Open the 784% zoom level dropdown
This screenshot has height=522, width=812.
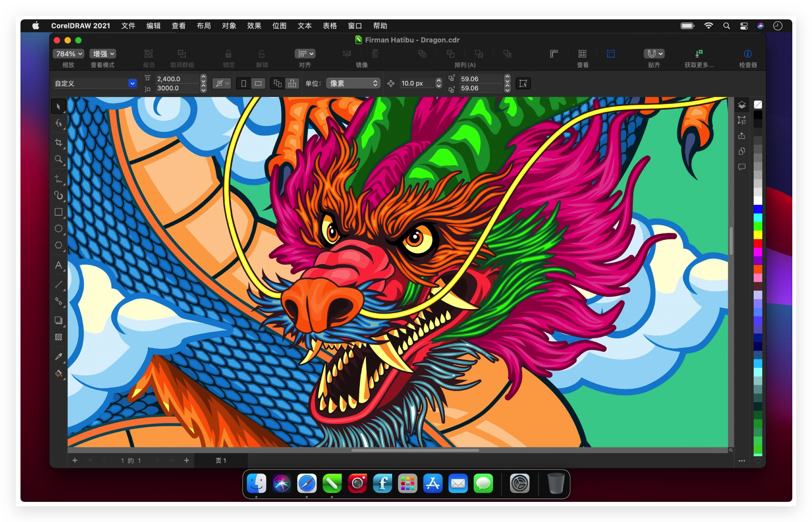click(x=69, y=54)
